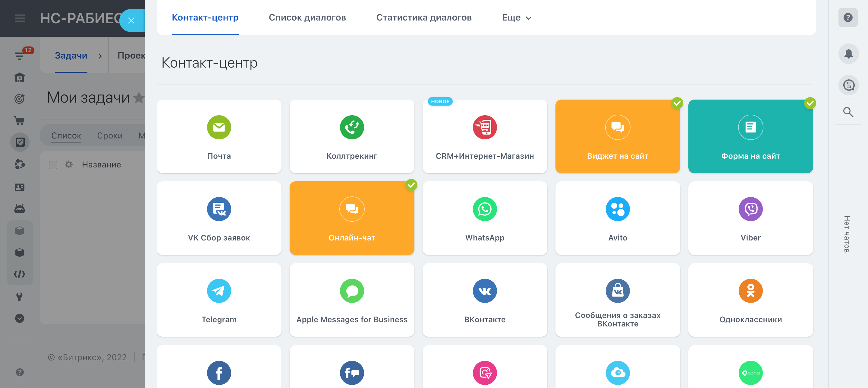Click the search magnifier icon
The height and width of the screenshot is (388, 868).
[x=848, y=112]
